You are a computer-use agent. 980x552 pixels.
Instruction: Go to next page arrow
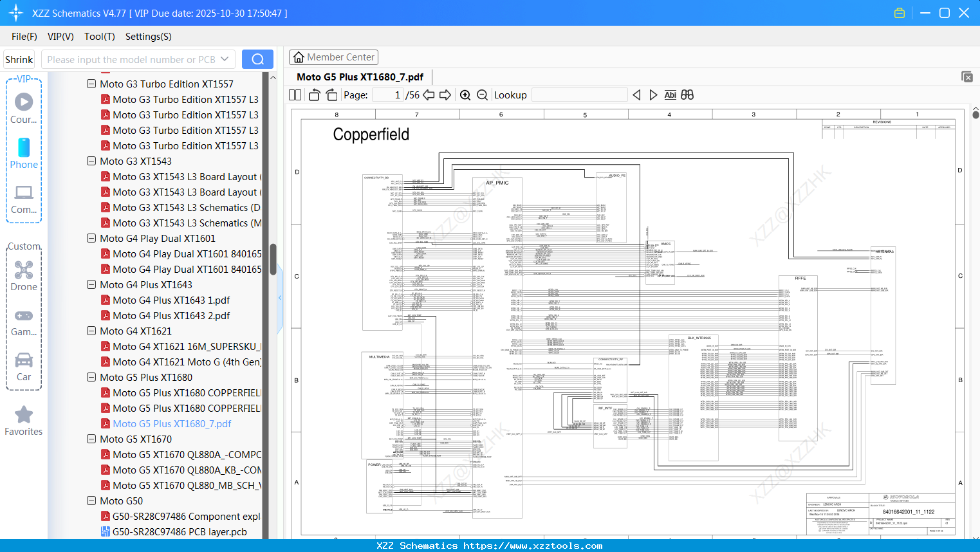pyautogui.click(x=445, y=95)
